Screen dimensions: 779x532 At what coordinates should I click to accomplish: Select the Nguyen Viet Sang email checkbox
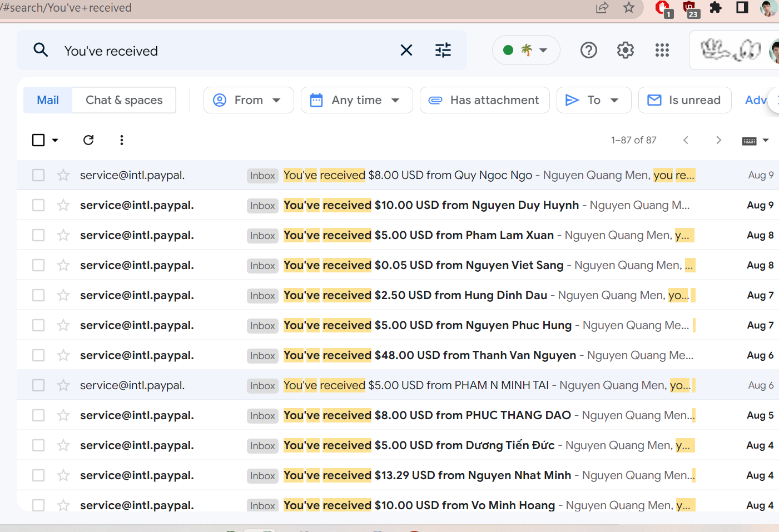coord(38,265)
